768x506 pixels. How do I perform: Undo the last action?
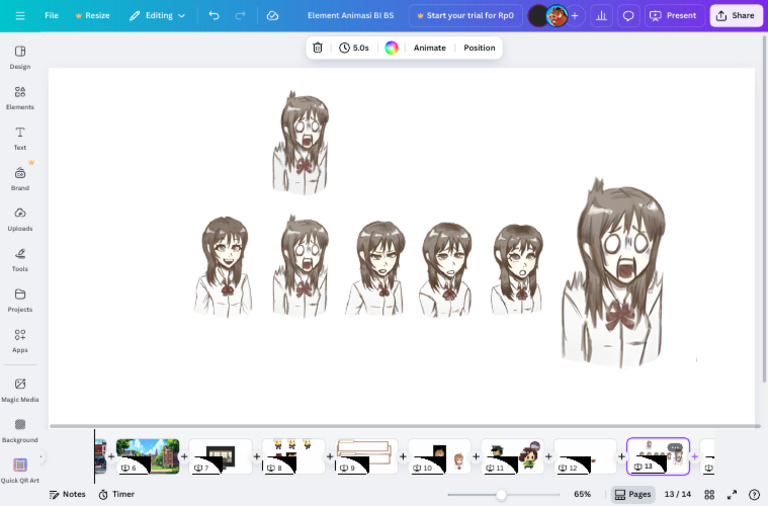coord(214,16)
